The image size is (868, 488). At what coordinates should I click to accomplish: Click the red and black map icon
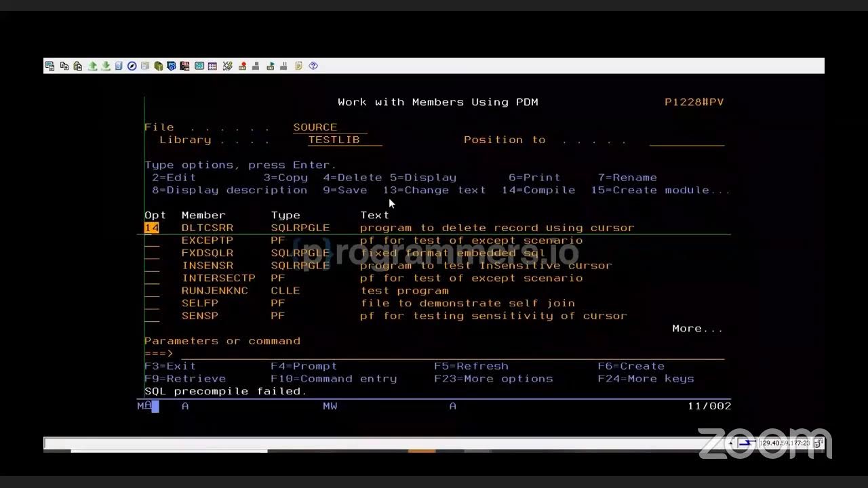click(184, 66)
